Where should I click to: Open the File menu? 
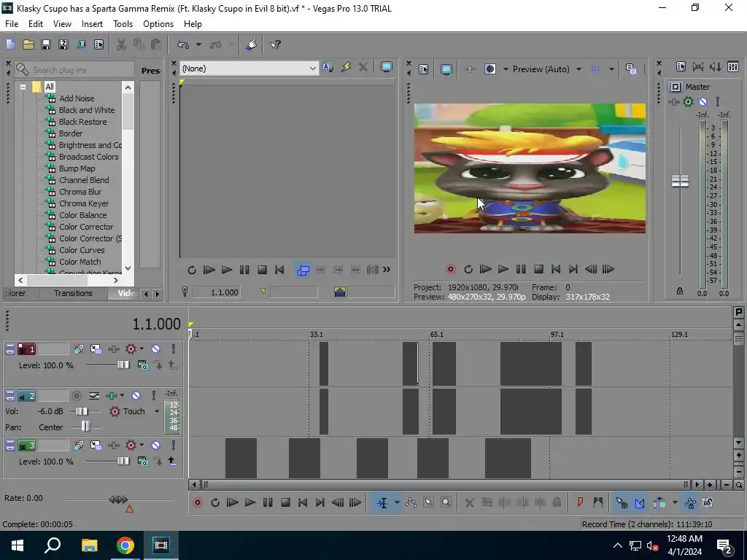pyautogui.click(x=12, y=24)
